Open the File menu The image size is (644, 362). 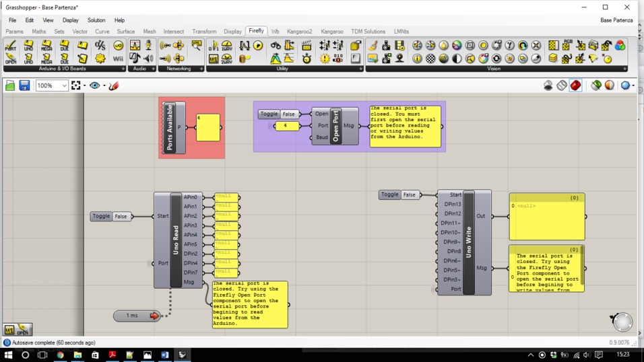13,20
